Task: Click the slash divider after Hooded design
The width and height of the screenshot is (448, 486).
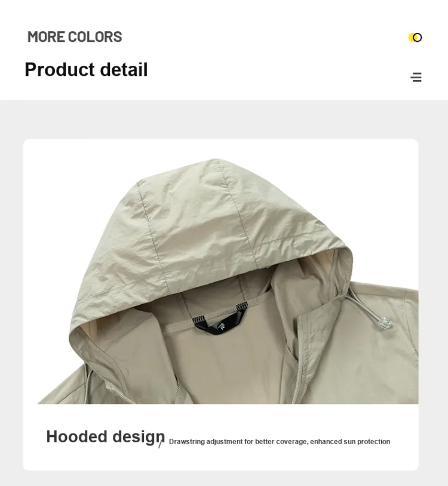Action: [160, 445]
